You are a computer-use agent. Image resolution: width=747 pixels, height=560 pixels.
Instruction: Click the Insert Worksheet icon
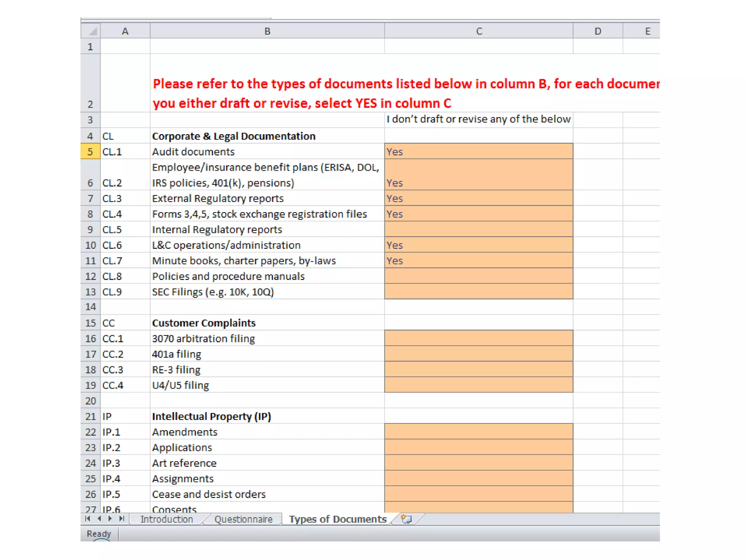coord(406,519)
